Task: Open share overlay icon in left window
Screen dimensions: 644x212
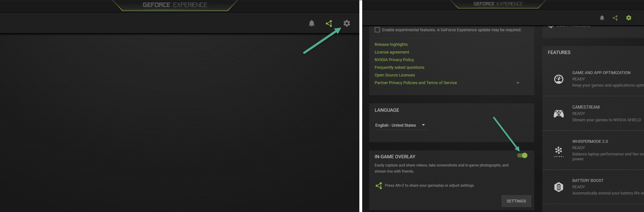Action: (329, 23)
